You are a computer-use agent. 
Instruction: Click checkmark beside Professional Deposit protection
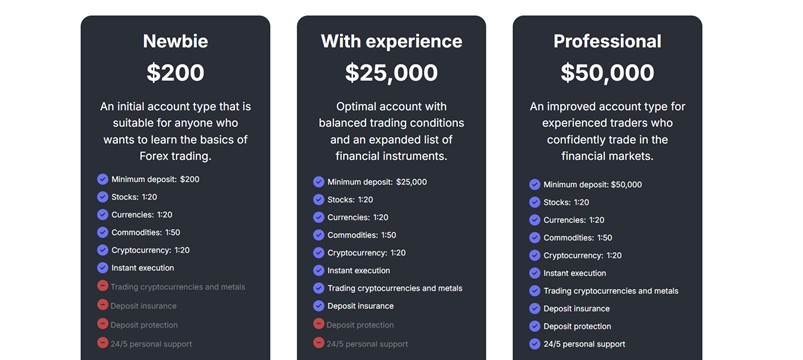(x=535, y=326)
